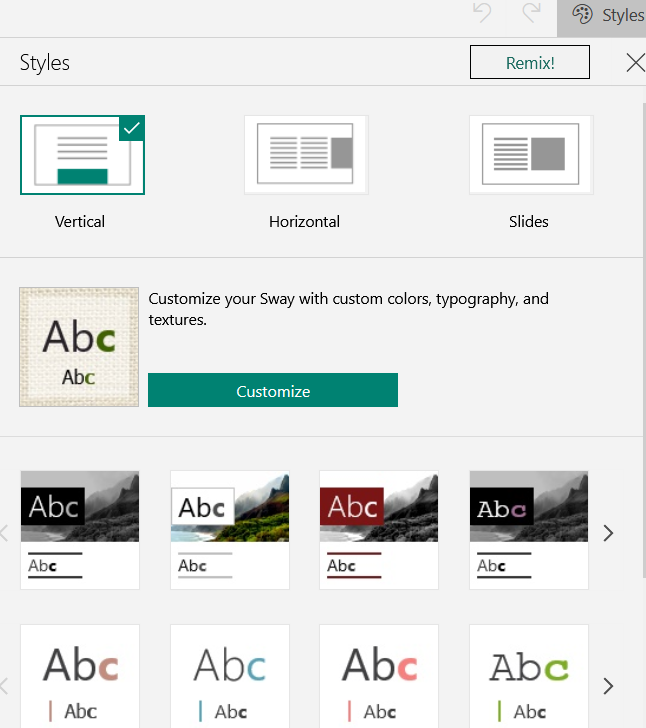Click the green Customize button
Viewport: 646px width, 728px height.
pos(273,391)
